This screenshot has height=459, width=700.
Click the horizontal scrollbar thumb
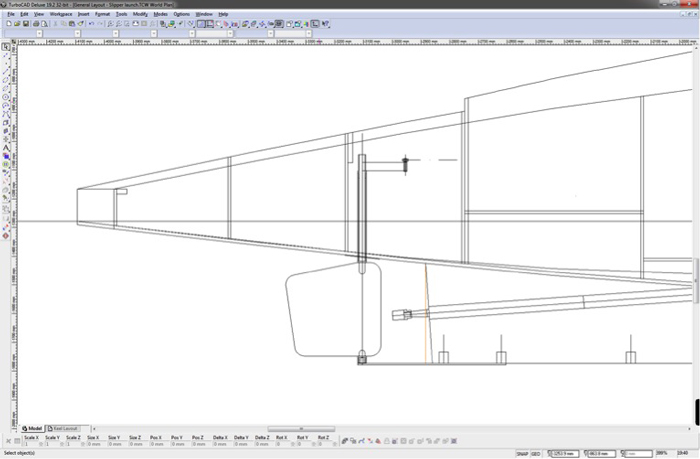[x=300, y=428]
